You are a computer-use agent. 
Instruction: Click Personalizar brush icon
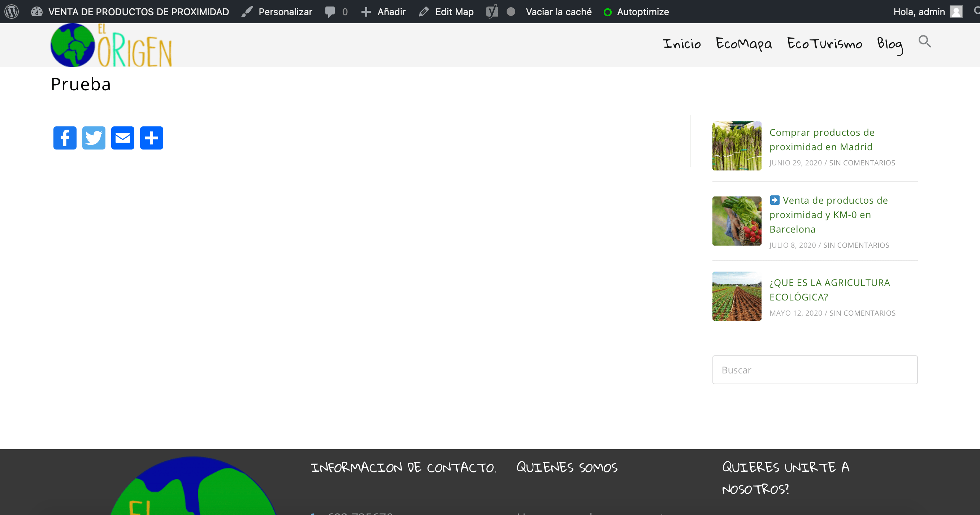pyautogui.click(x=247, y=12)
